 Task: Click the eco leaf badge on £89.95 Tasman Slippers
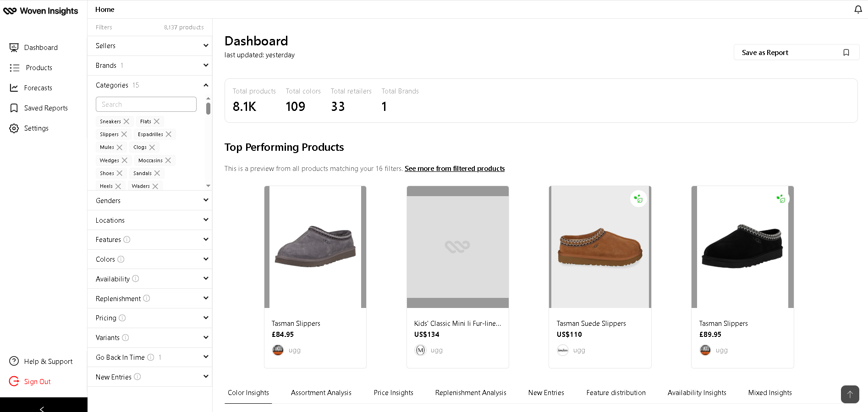[781, 199]
